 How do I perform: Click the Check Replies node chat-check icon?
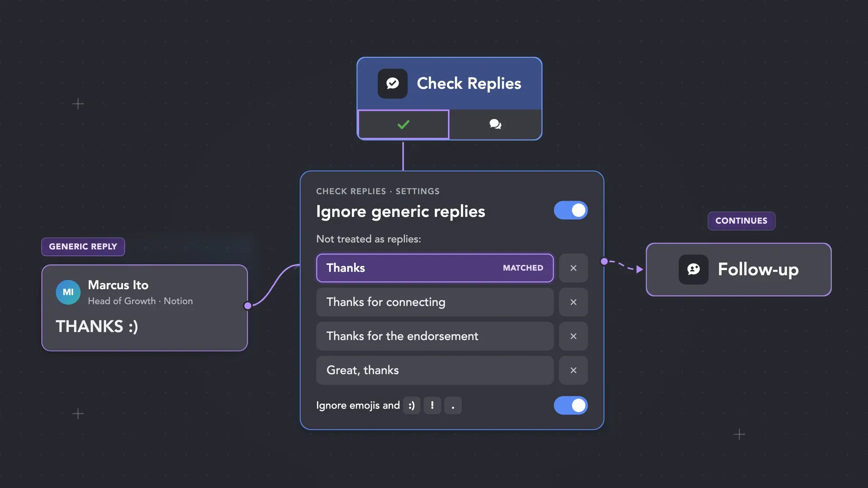[392, 84]
